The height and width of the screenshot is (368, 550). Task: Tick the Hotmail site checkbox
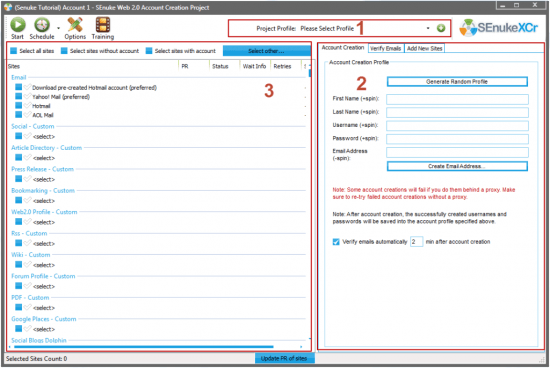click(x=19, y=105)
